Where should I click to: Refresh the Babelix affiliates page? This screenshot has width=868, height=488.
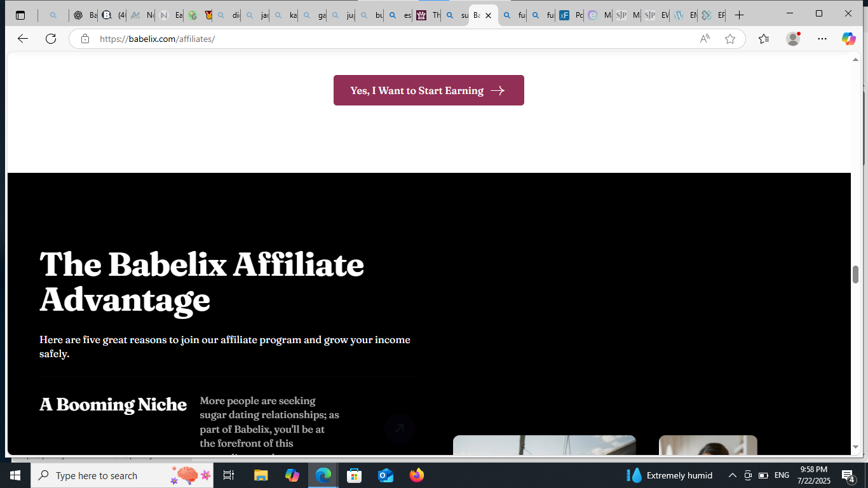coord(51,39)
